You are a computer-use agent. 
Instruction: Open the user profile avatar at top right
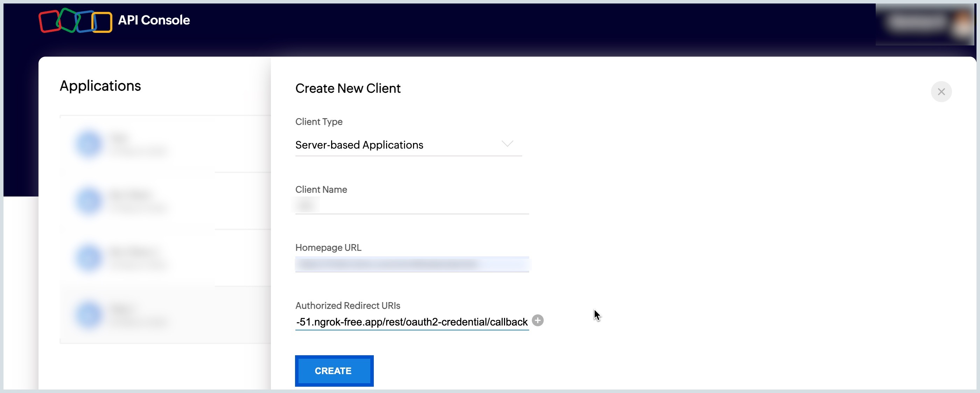963,23
